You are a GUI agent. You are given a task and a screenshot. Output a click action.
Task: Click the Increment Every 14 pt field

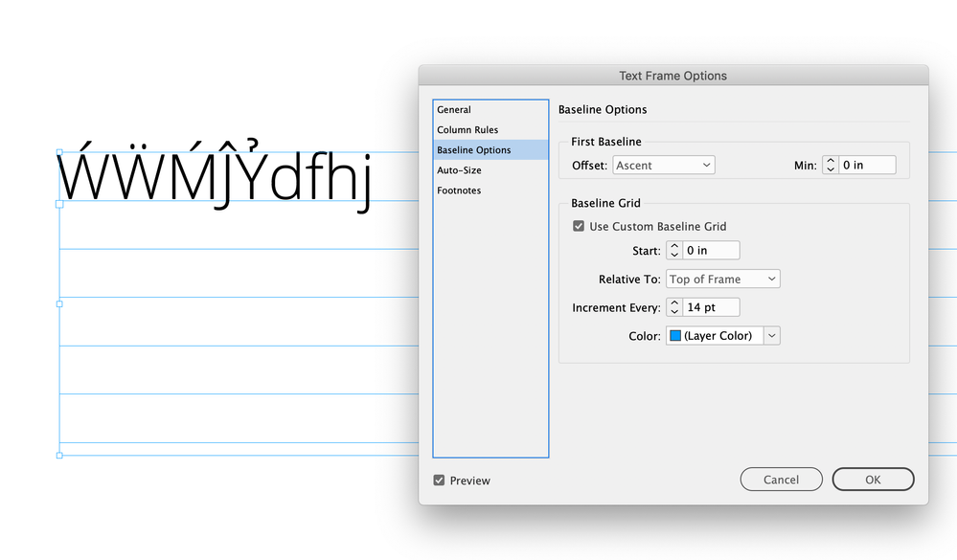(711, 307)
